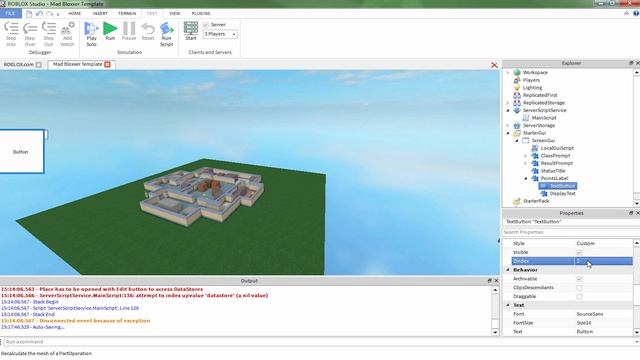Enable the ClipsDescendants checkbox
The image size is (640, 360).
point(579,288)
